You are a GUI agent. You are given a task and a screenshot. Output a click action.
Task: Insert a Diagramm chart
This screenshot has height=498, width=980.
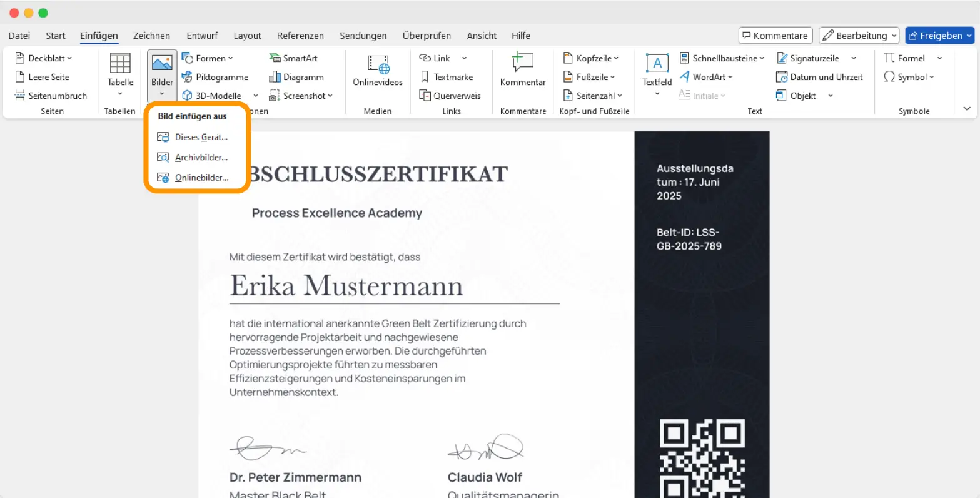(296, 77)
